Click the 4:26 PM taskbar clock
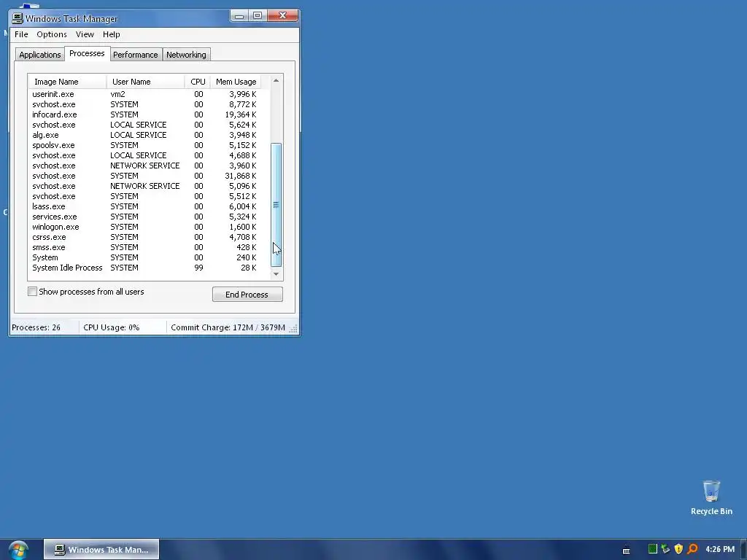Screen dimensions: 747x560 pyautogui.click(x=720, y=549)
